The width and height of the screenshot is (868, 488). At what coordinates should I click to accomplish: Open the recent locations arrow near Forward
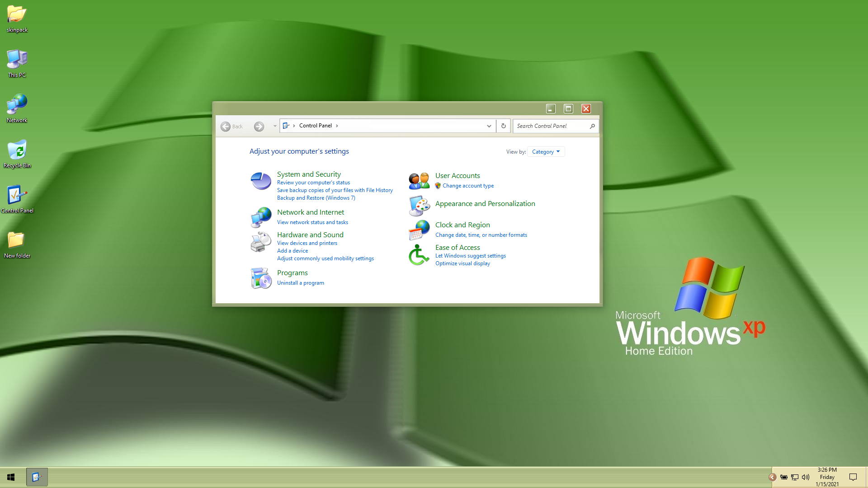point(274,126)
